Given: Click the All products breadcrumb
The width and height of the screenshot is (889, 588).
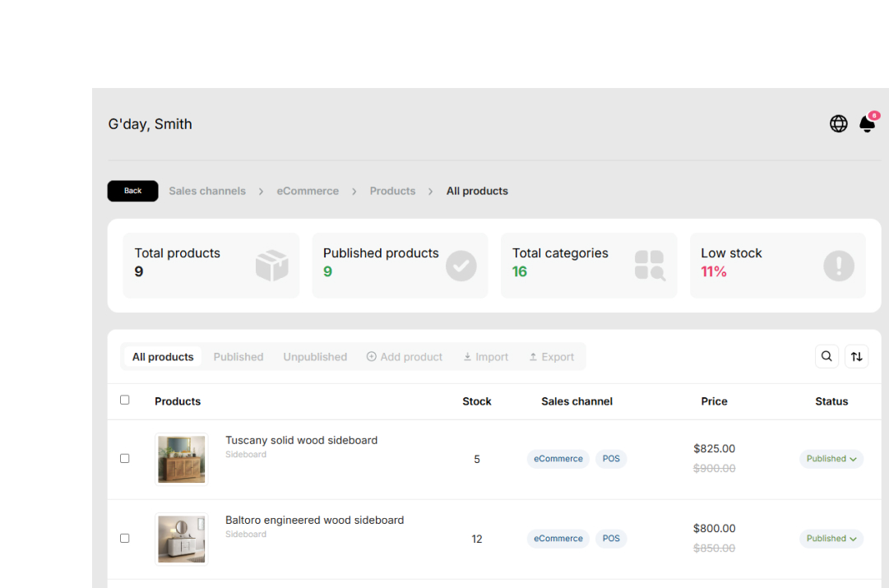Looking at the screenshot, I should pos(477,191).
